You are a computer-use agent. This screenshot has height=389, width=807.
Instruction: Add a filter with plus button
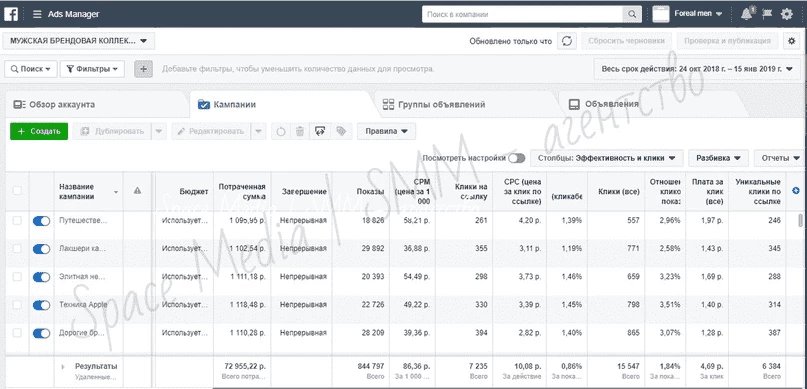click(x=144, y=69)
